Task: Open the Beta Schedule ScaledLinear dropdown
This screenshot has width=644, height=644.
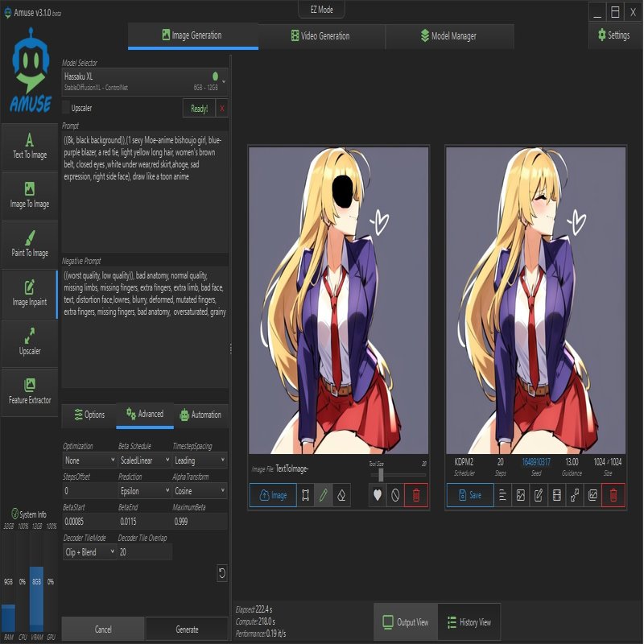Action: tap(144, 460)
